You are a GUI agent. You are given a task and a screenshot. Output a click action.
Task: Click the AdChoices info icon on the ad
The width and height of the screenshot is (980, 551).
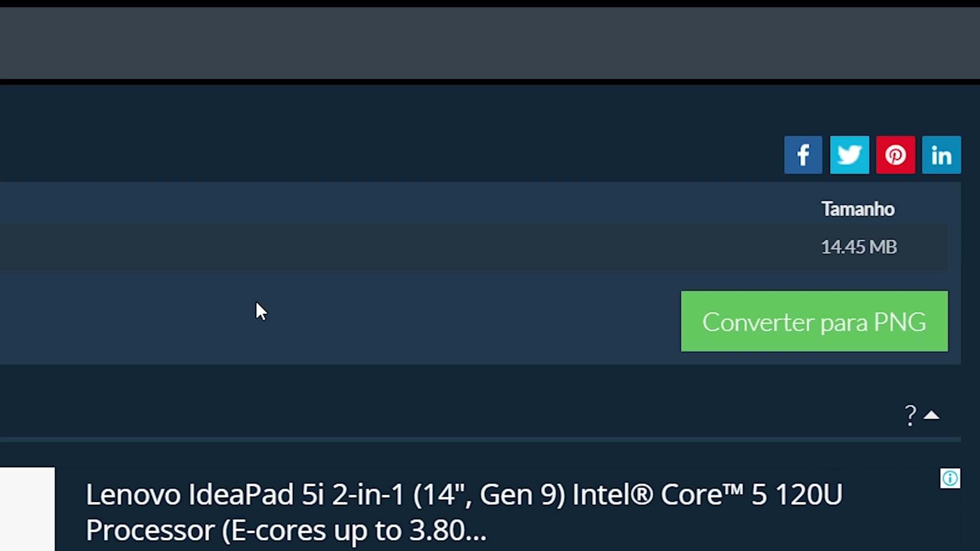pos(950,479)
